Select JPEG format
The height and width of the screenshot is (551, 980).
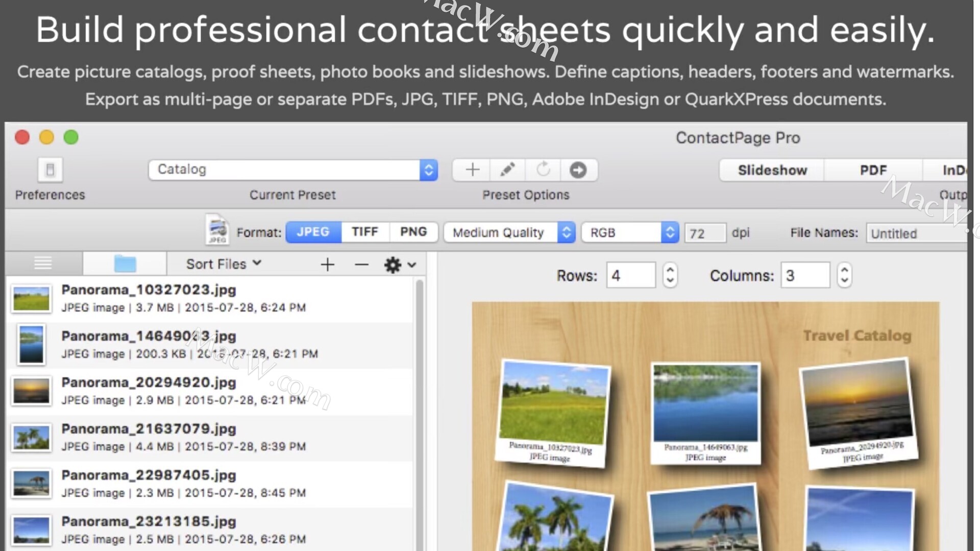313,232
